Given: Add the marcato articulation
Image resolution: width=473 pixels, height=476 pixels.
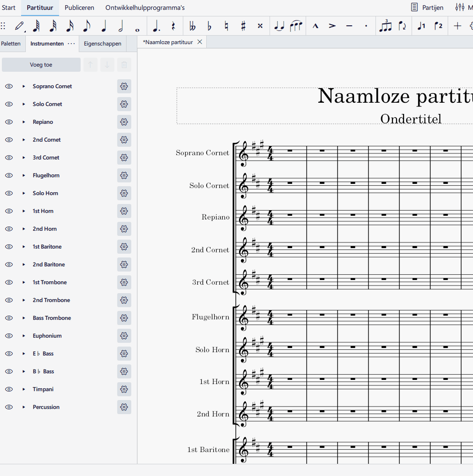Looking at the screenshot, I should (315, 26).
